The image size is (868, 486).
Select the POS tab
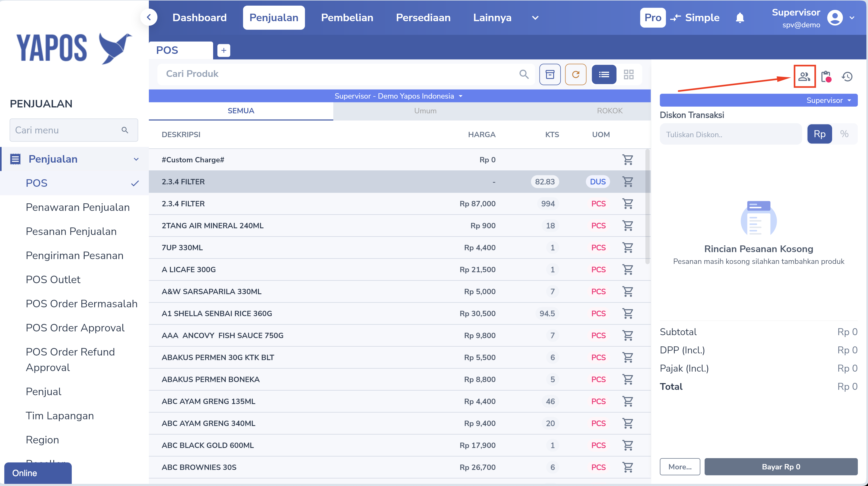(x=181, y=50)
